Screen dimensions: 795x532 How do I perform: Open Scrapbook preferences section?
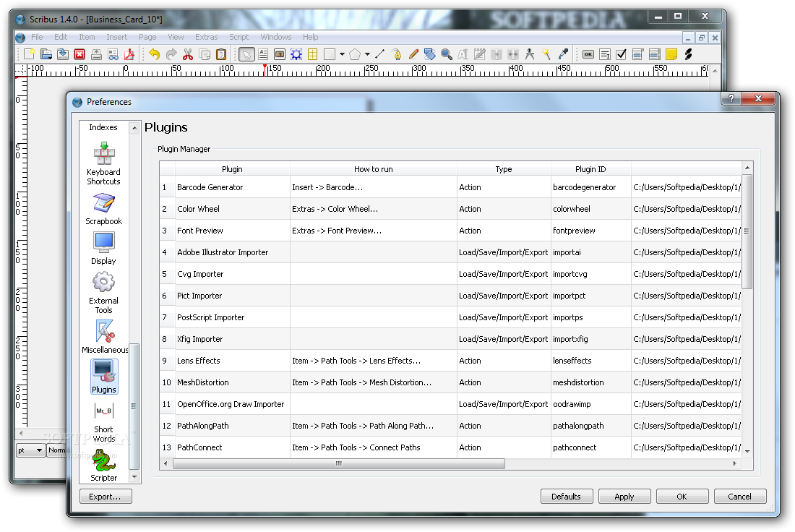pyautogui.click(x=103, y=209)
